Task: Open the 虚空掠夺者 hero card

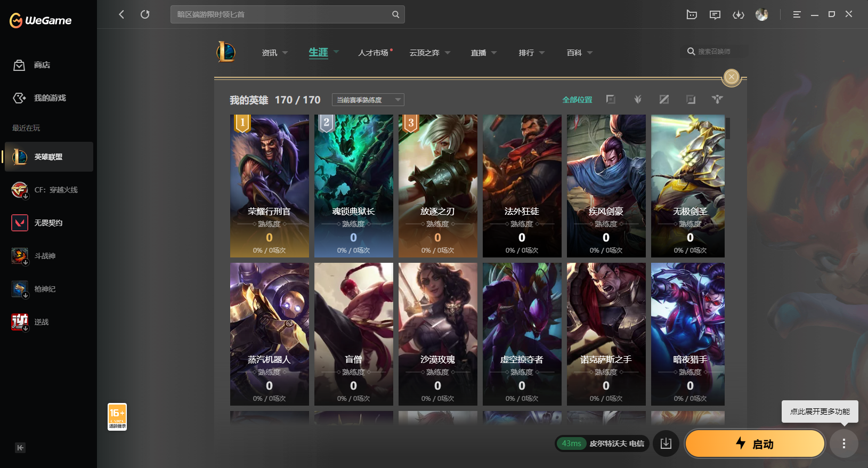Action: click(522, 334)
